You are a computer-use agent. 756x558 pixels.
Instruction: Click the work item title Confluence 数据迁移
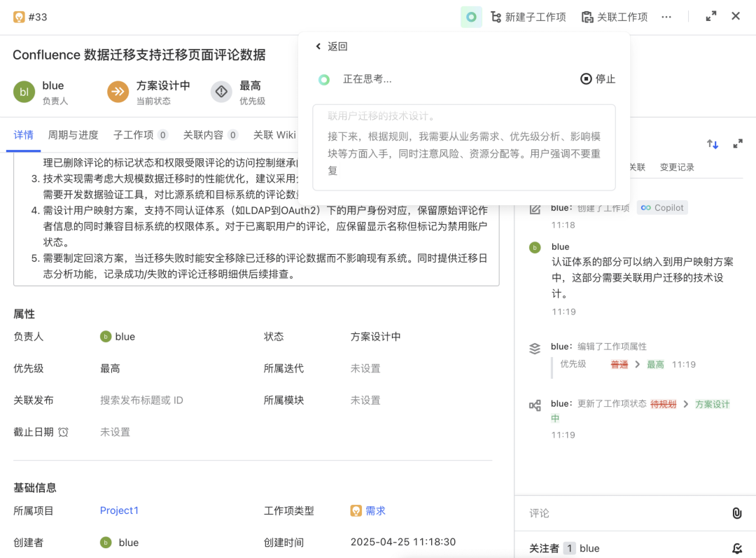tap(139, 55)
